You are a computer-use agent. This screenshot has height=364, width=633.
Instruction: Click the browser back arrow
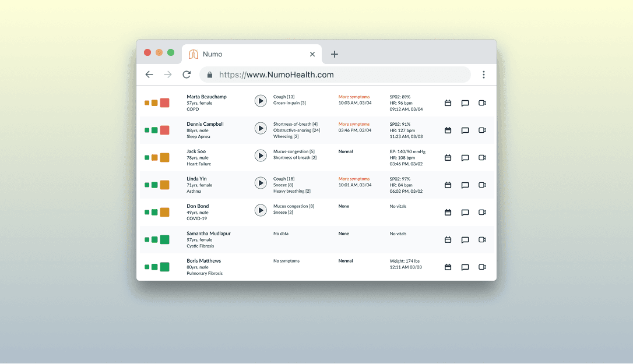point(149,75)
